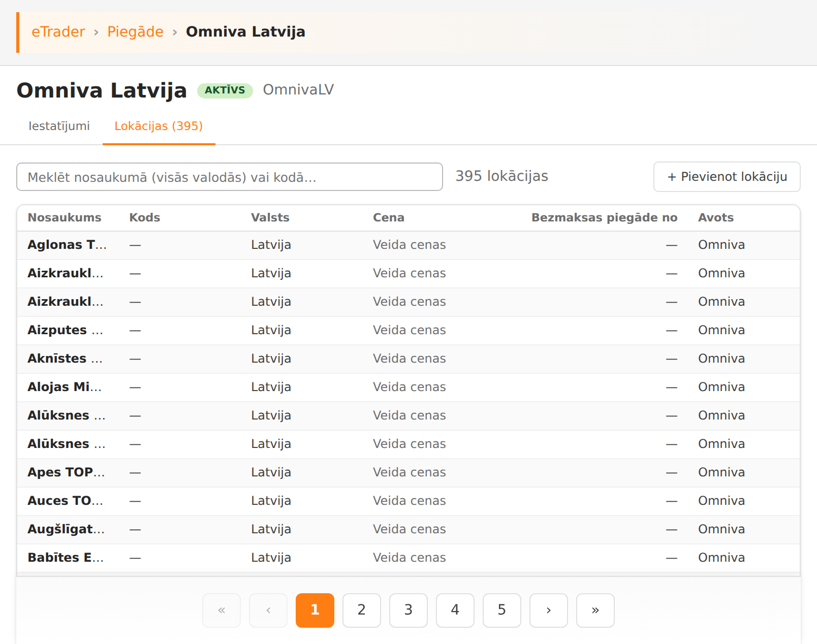Click the Pievienot lokāciju button

pos(727,177)
